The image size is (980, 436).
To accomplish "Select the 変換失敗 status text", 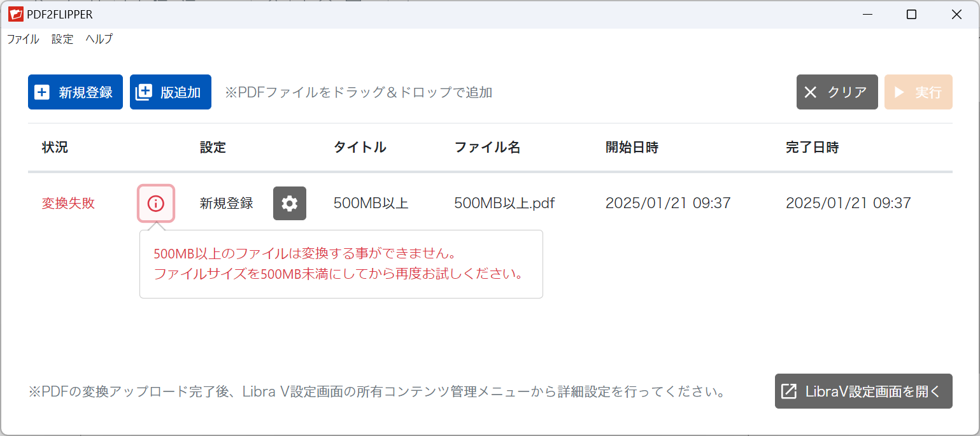I will coord(68,204).
